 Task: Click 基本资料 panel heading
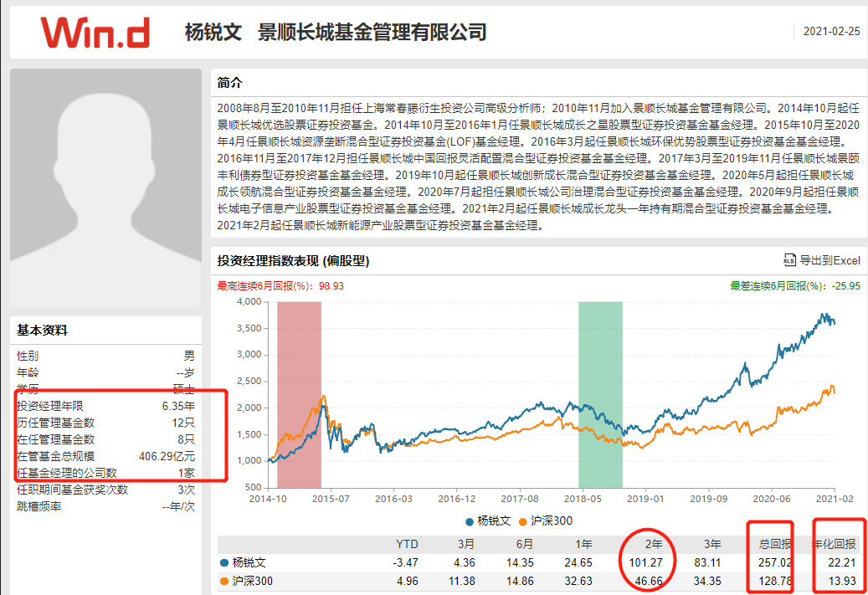pos(42,331)
